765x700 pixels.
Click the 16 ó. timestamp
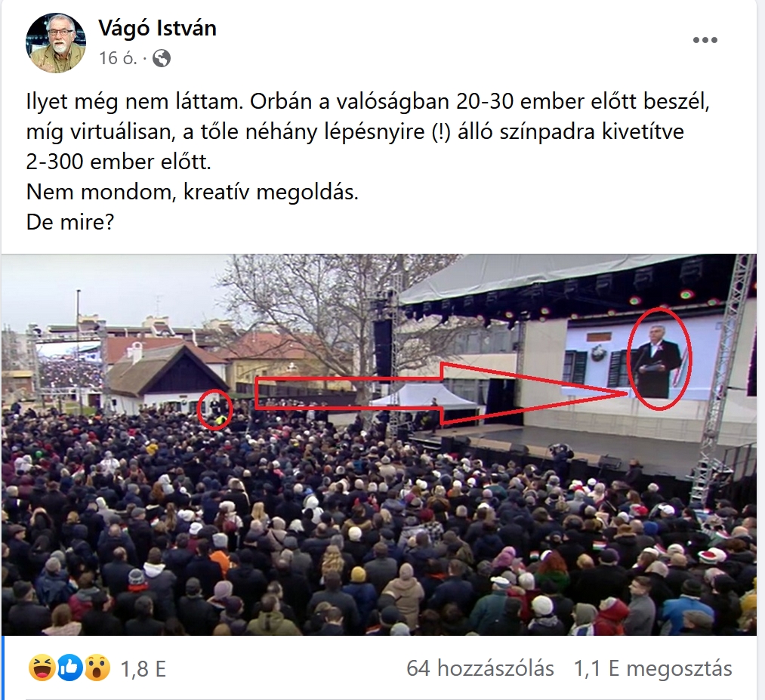pyautogui.click(x=118, y=59)
